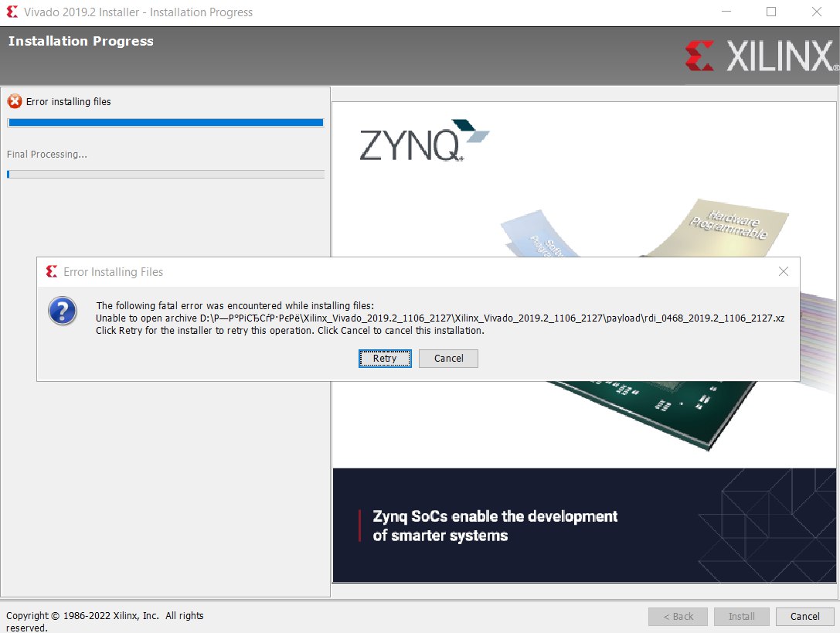840x633 pixels.
Task: Click the 'Zynq SoCs enable the development' banner text
Action: click(495, 516)
